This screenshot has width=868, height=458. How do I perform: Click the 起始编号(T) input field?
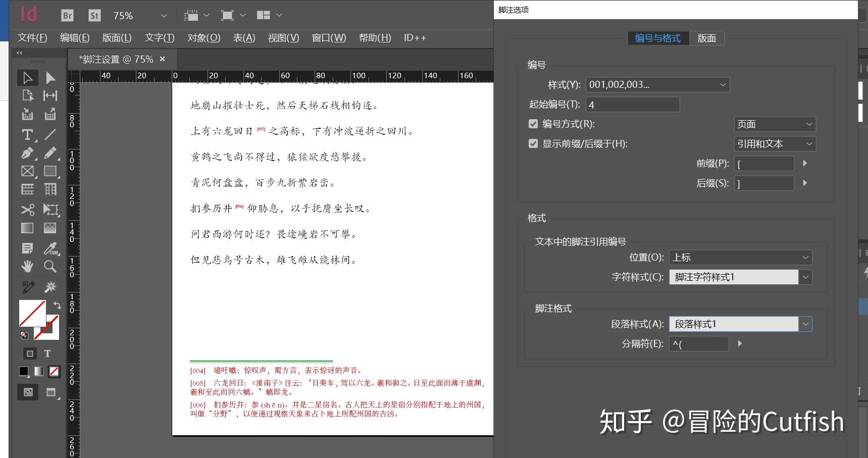point(632,105)
